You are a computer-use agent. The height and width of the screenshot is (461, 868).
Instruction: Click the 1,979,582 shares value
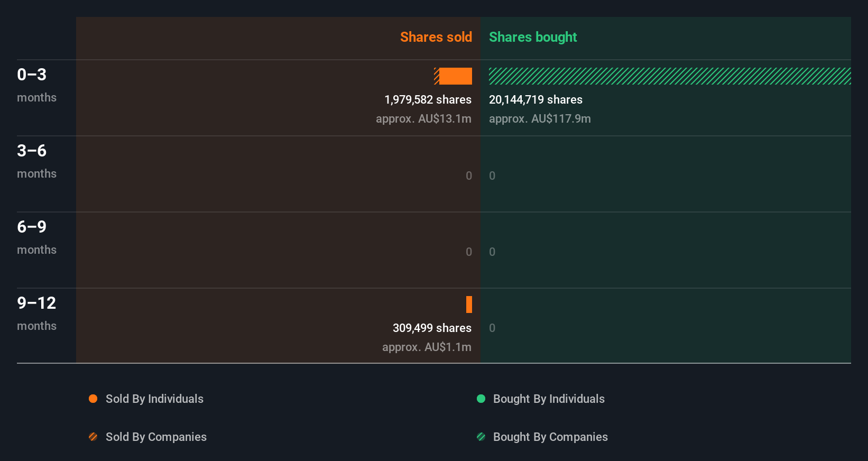(x=428, y=100)
